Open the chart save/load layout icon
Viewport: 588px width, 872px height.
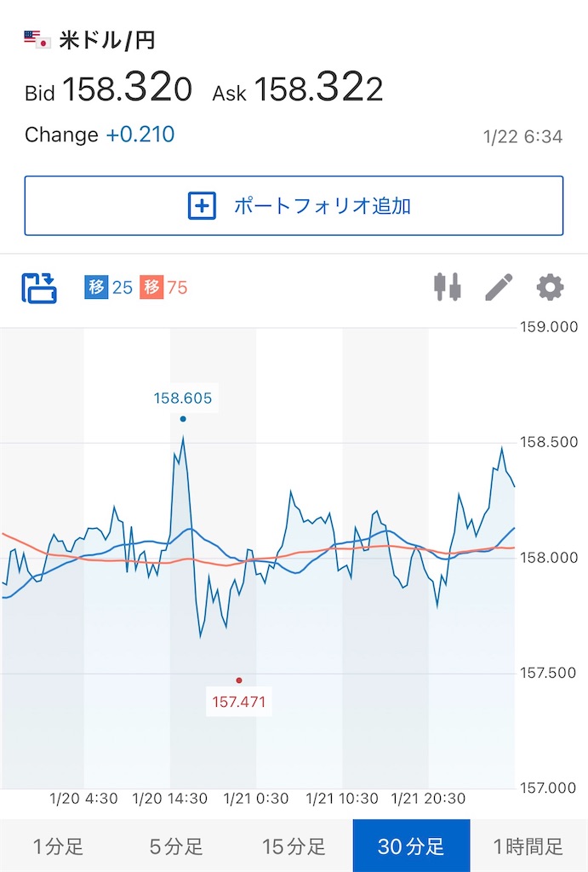click(36, 287)
